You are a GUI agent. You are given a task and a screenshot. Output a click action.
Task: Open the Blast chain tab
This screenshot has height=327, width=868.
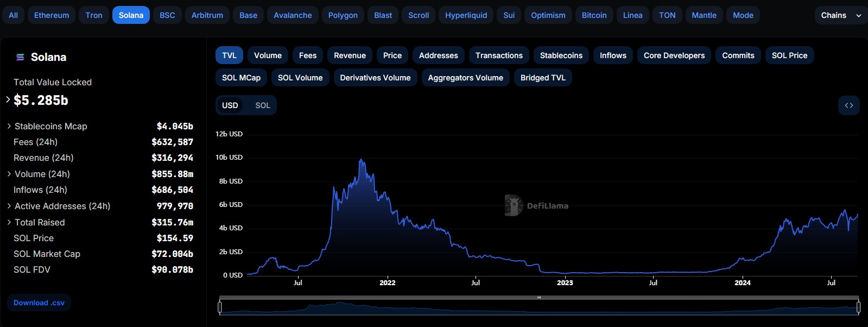(383, 15)
